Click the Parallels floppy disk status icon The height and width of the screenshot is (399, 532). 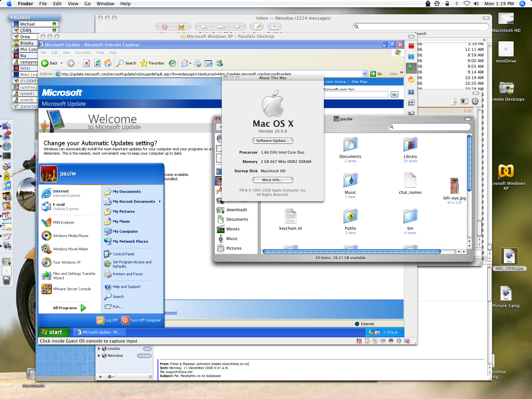click(359, 341)
